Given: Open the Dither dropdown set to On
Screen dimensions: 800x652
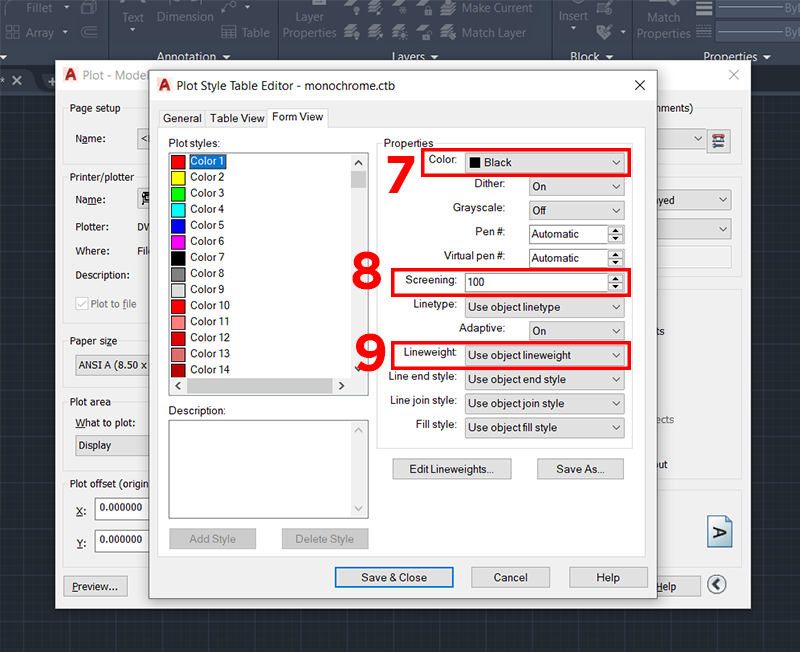Looking at the screenshot, I should (576, 186).
